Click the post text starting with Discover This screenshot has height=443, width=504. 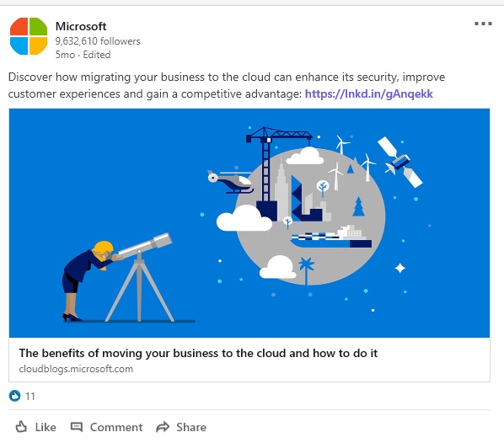coord(227,85)
